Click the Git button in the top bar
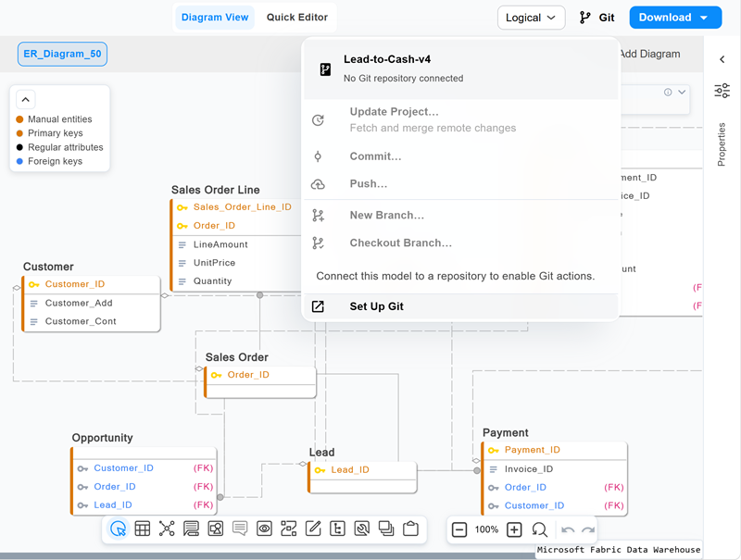Image resolution: width=741 pixels, height=560 pixels. [597, 18]
